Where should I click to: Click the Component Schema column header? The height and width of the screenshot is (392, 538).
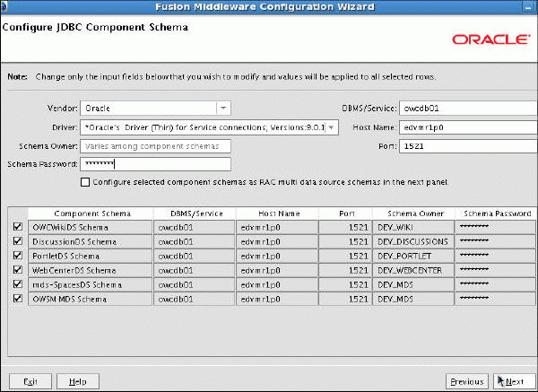coord(91,213)
